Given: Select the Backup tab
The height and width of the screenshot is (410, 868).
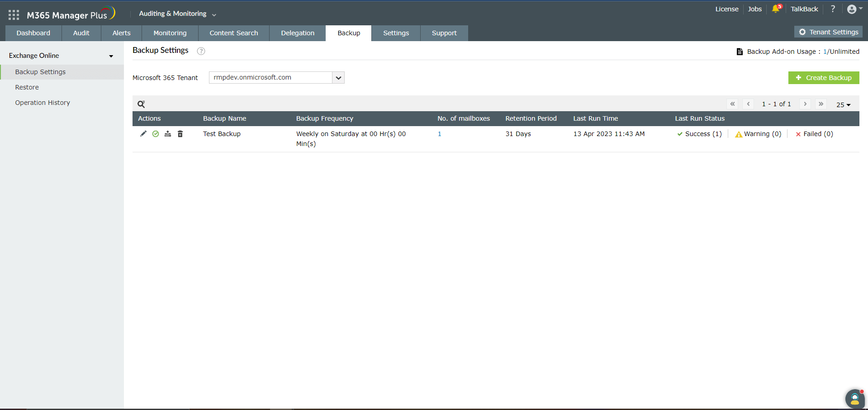Looking at the screenshot, I should pyautogui.click(x=349, y=33).
